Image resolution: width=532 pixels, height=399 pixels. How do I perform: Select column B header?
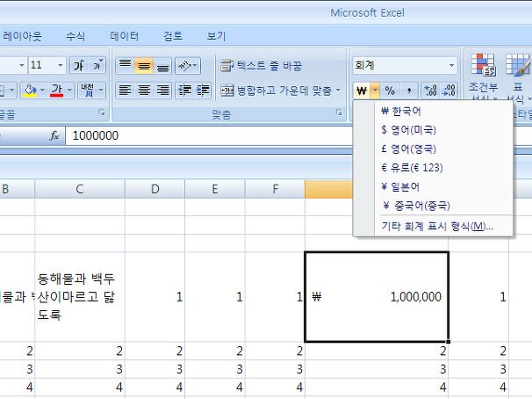click(x=17, y=189)
